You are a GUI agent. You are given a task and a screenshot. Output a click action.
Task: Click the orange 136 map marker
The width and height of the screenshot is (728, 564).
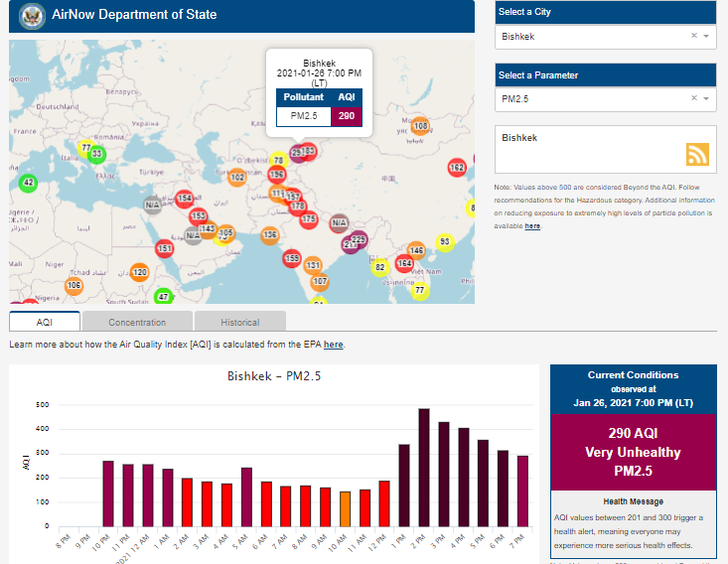269,235
